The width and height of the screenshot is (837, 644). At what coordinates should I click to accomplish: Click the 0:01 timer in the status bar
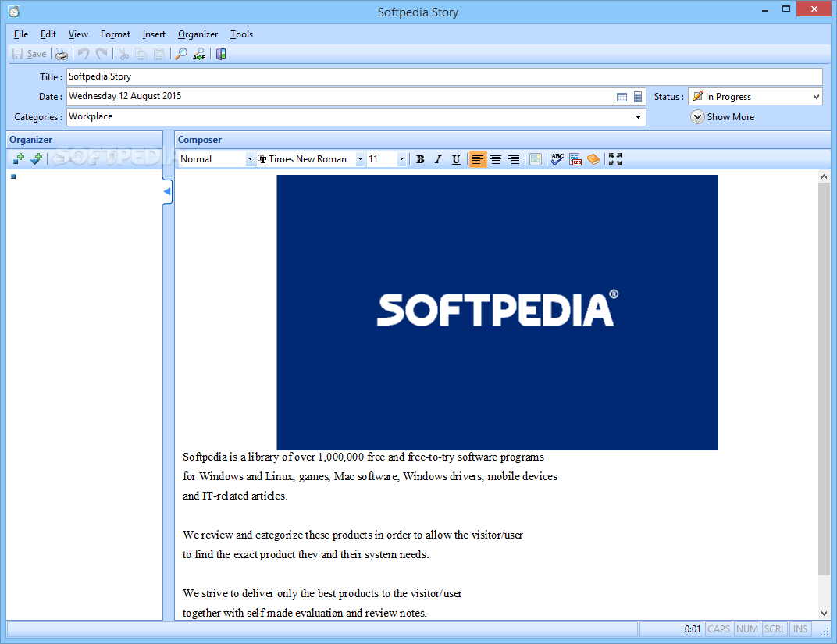[693, 629]
